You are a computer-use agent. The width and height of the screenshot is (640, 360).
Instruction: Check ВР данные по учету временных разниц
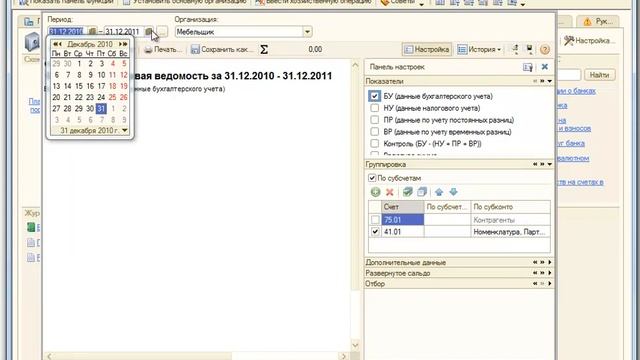click(x=374, y=132)
